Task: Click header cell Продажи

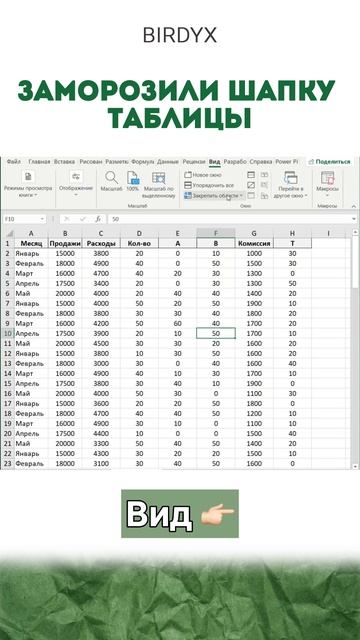Action: (x=65, y=244)
